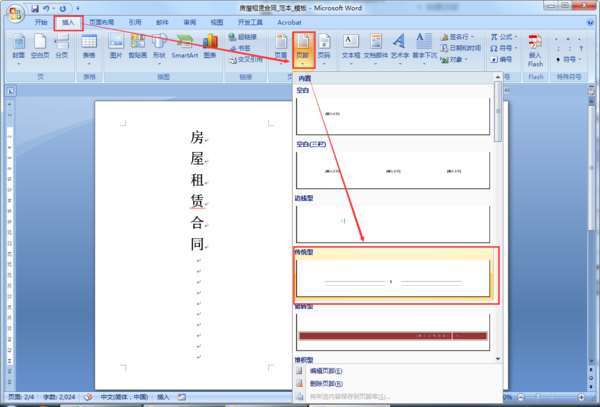Toggle 插入 overtype mode in status bar
Screen dimensions: 600x407
(163, 397)
